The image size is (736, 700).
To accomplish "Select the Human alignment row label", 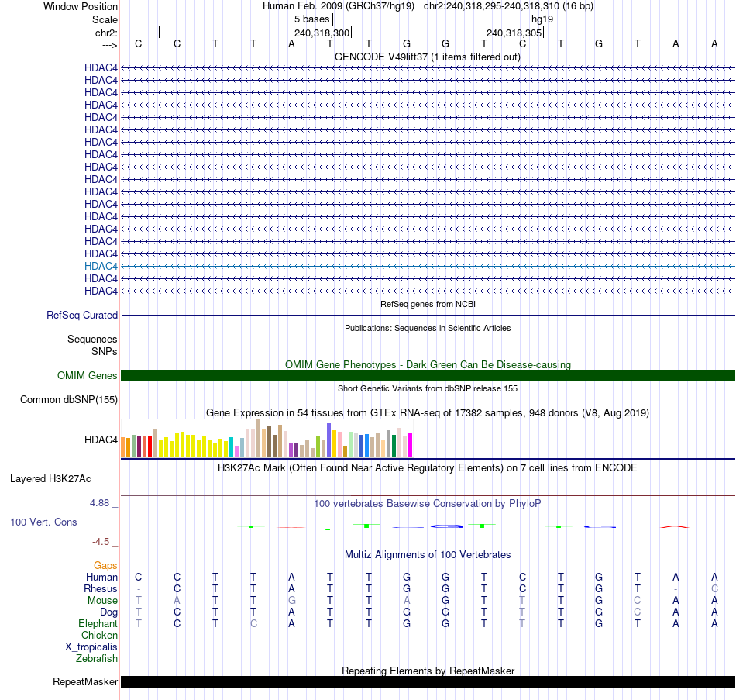I will coord(101,577).
